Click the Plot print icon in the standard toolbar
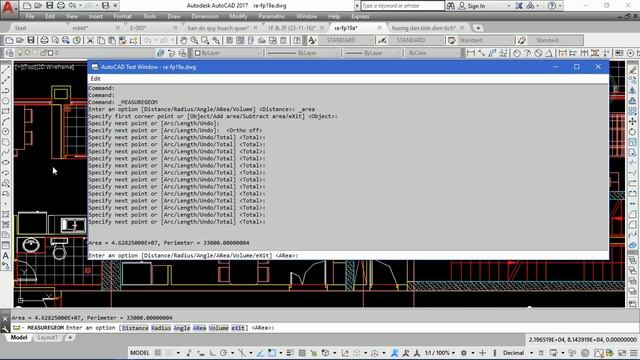Screen dimensions: 640x360 coord(44,40)
